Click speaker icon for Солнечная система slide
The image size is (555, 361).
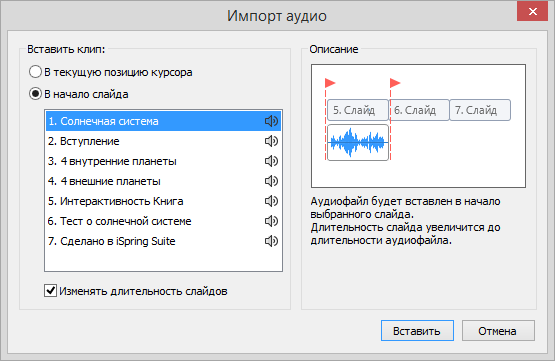point(271,121)
